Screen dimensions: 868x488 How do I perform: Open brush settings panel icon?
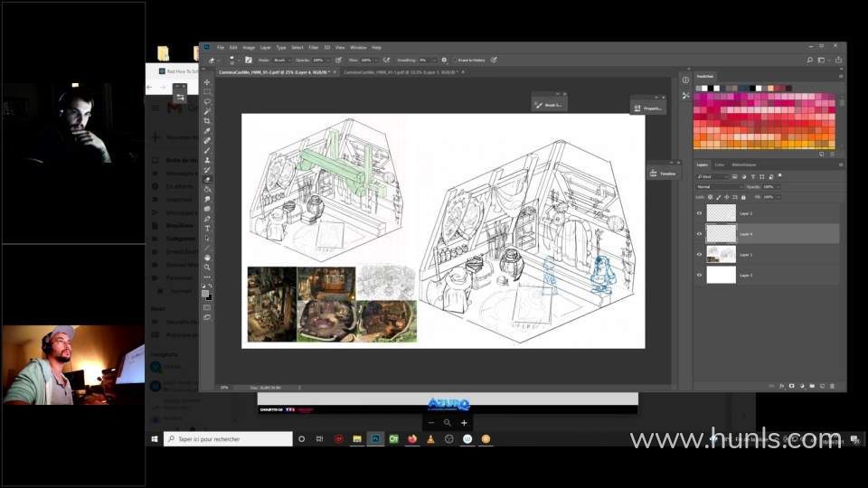(x=249, y=61)
